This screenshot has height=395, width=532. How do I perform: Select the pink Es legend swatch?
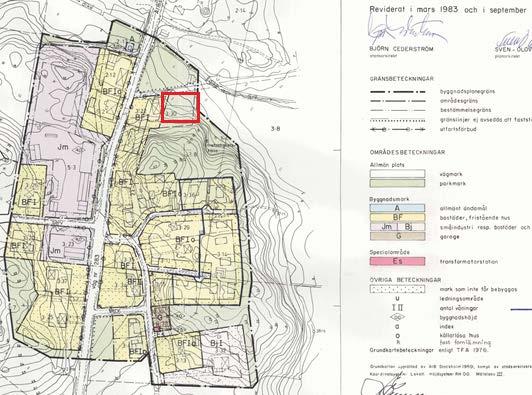(x=397, y=261)
